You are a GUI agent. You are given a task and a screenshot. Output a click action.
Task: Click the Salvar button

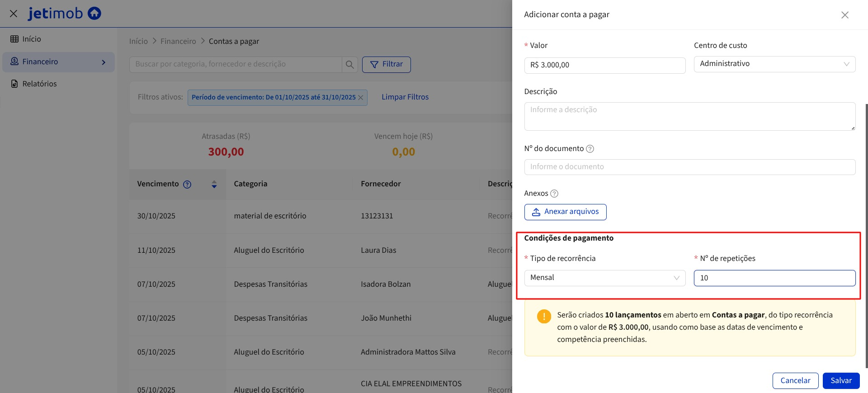coord(841,381)
